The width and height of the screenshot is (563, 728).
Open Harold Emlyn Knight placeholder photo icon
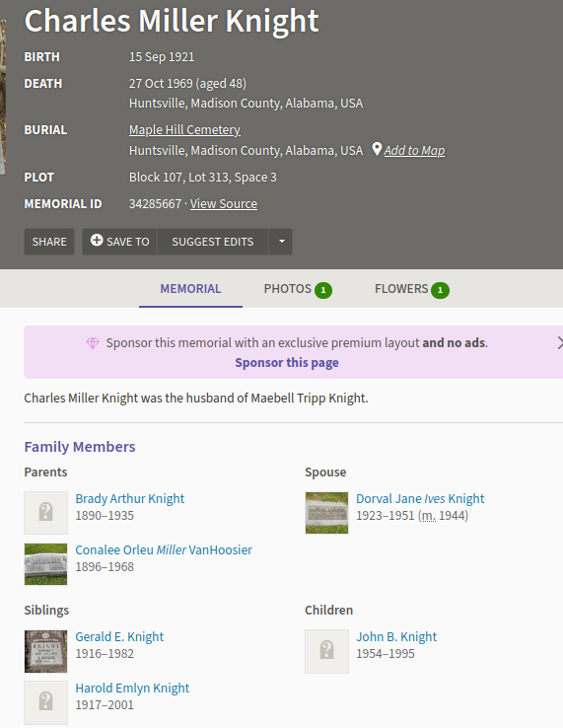[46, 702]
